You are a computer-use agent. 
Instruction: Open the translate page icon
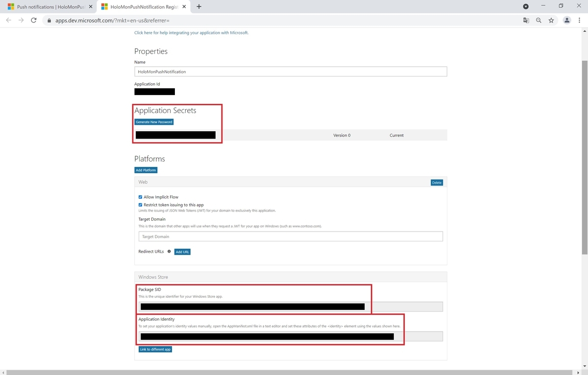pos(526,20)
